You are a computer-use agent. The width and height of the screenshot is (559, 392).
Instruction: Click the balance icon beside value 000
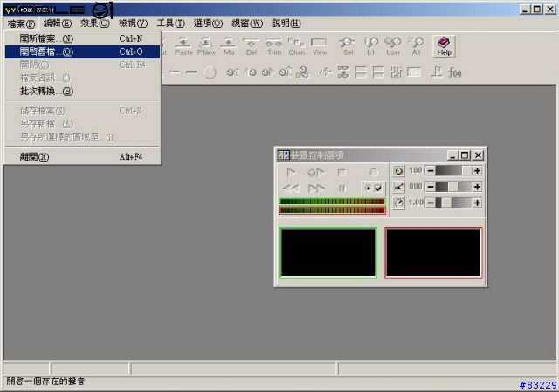[398, 187]
